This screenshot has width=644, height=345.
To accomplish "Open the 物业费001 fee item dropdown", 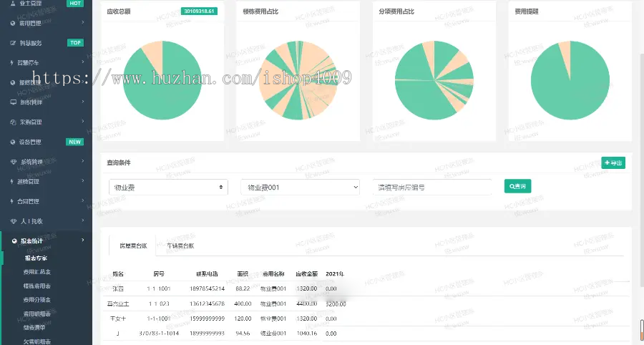I will [x=301, y=188].
